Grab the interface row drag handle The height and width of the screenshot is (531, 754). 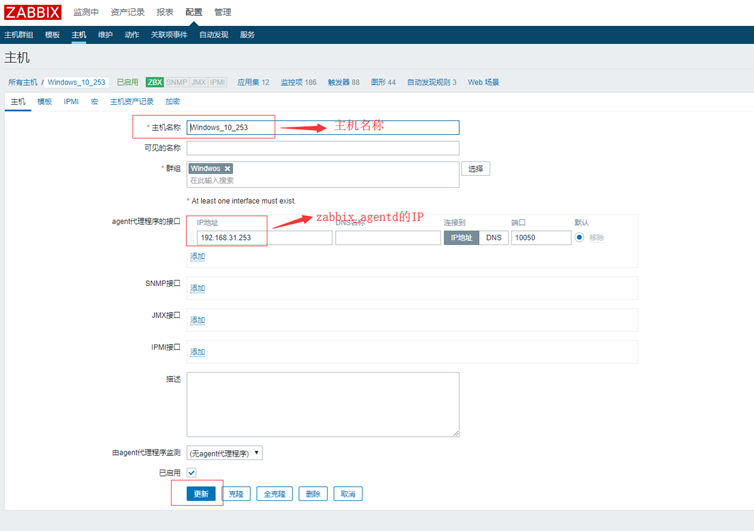(192, 238)
